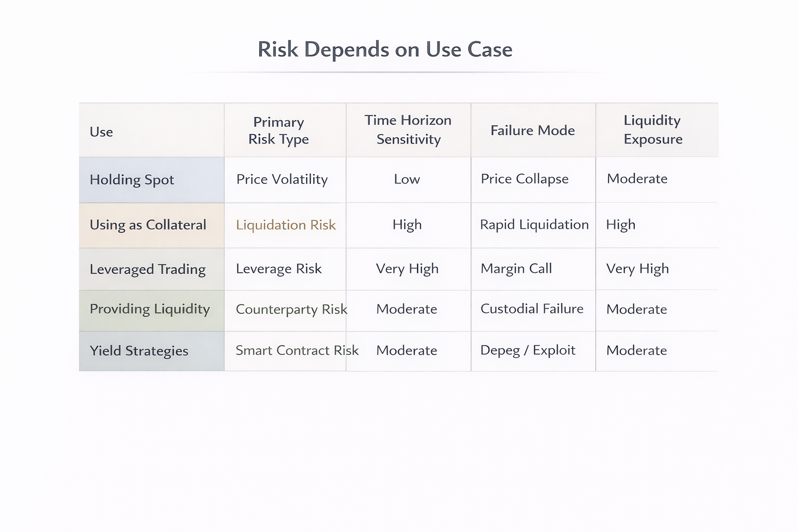The width and height of the screenshot is (798, 532).
Task: Select the 'Using as Collateral' row label
Action: 148,225
